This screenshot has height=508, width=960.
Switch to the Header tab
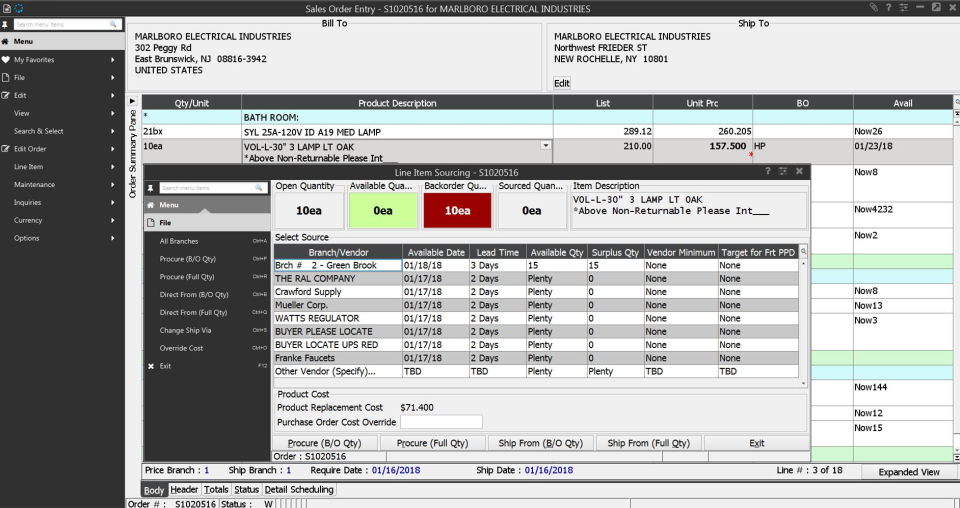coord(184,490)
